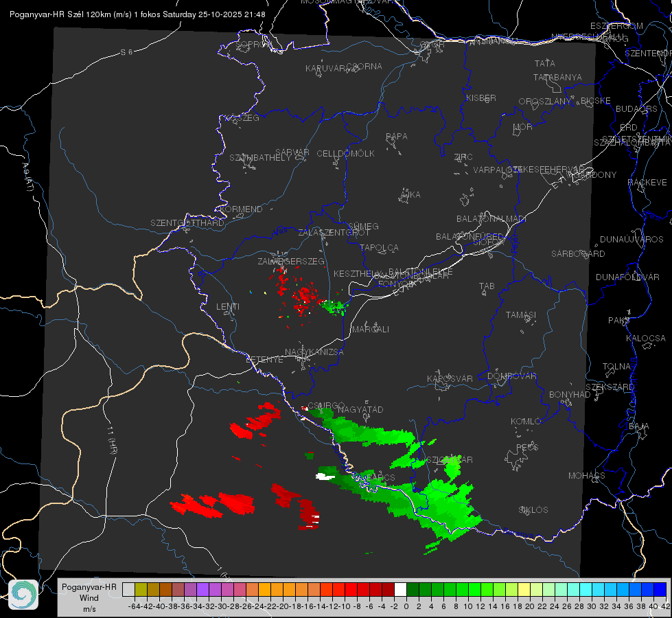Select the PECS city label
Viewport: 672px width, 618px height.
[x=527, y=447]
